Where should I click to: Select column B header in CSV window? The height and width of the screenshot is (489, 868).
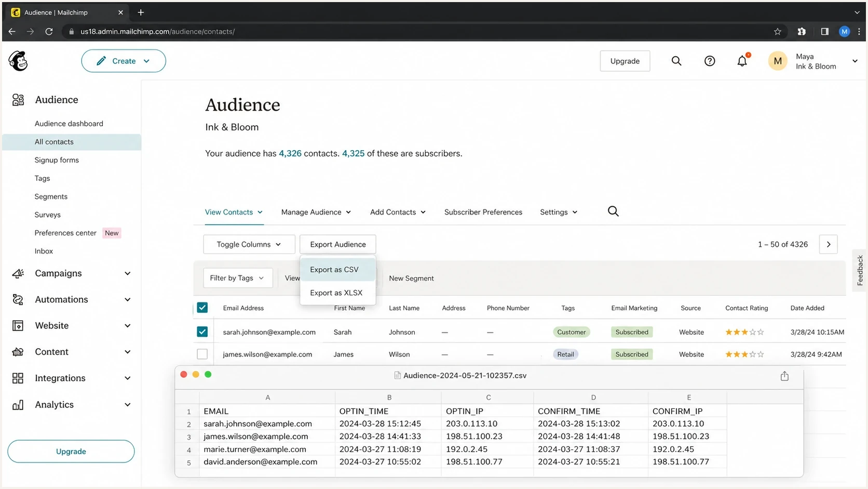click(x=389, y=398)
